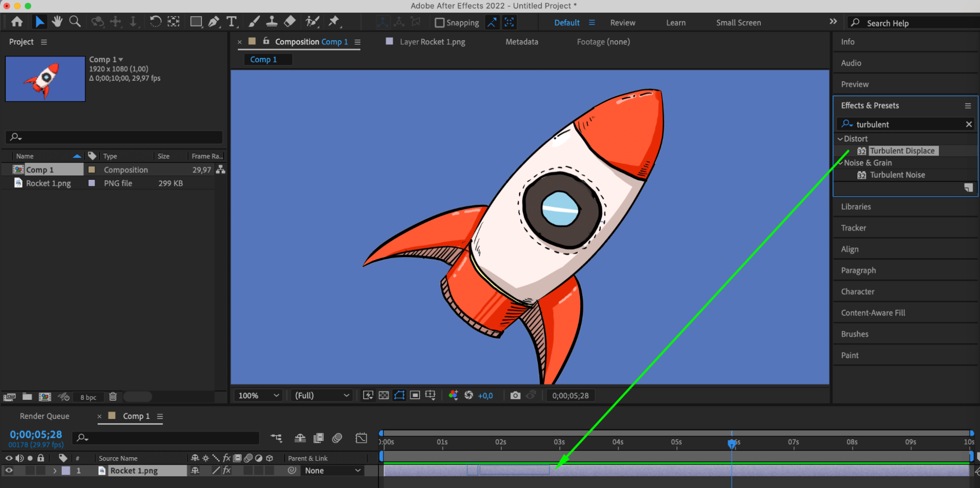Select the Zoom magnifier tool
Screen dimensions: 980x488
[x=75, y=22]
